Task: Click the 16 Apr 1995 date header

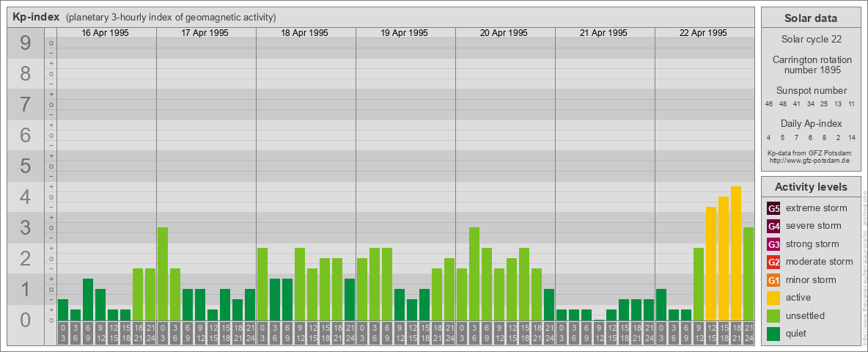Action: (105, 33)
